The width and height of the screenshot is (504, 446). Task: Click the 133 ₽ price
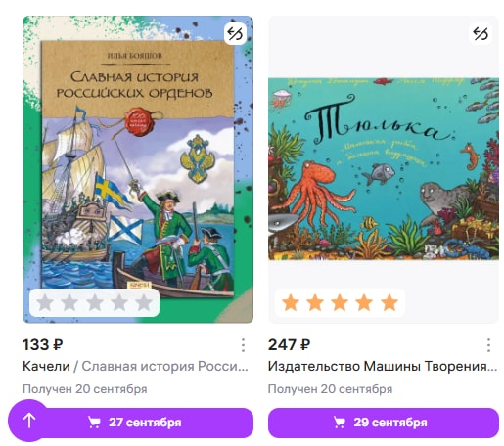[x=43, y=345]
